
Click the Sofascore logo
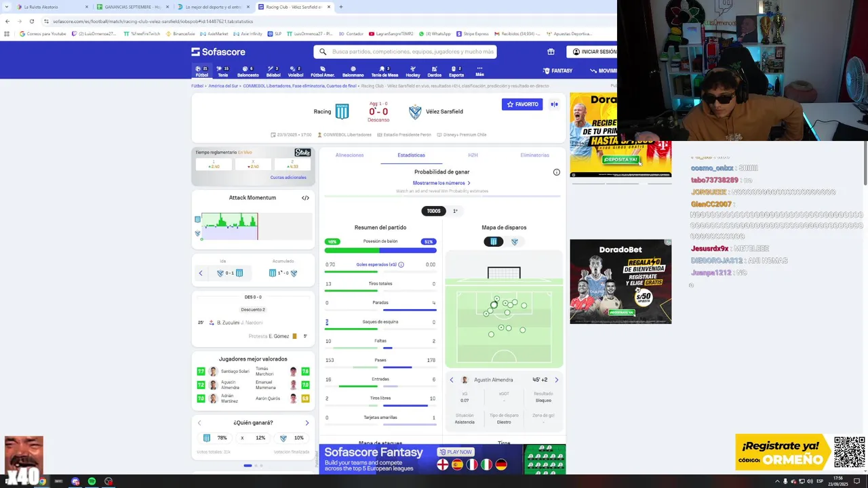coord(218,52)
